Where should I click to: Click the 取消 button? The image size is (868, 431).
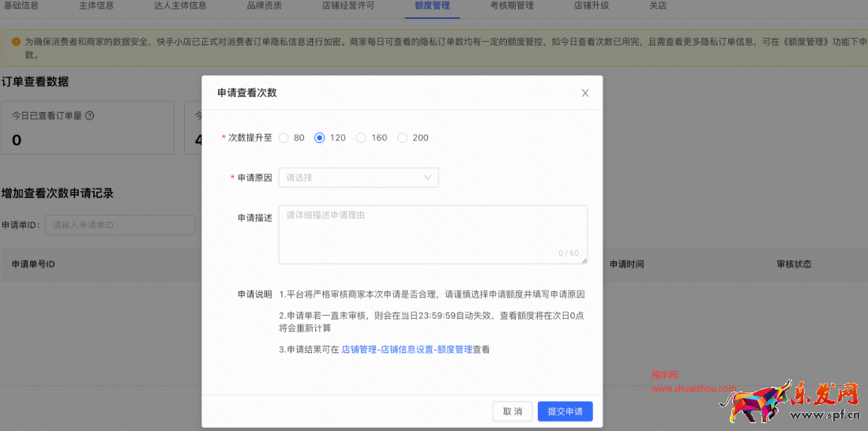click(x=513, y=411)
